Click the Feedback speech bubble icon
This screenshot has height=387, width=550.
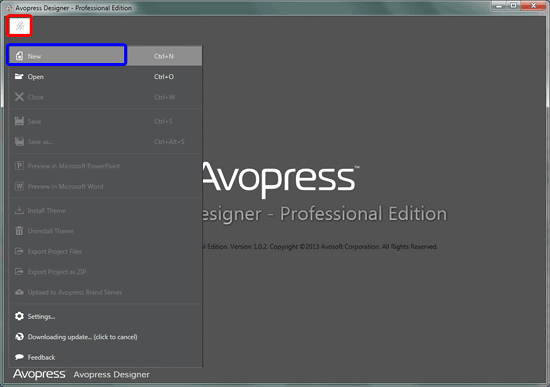tap(19, 357)
